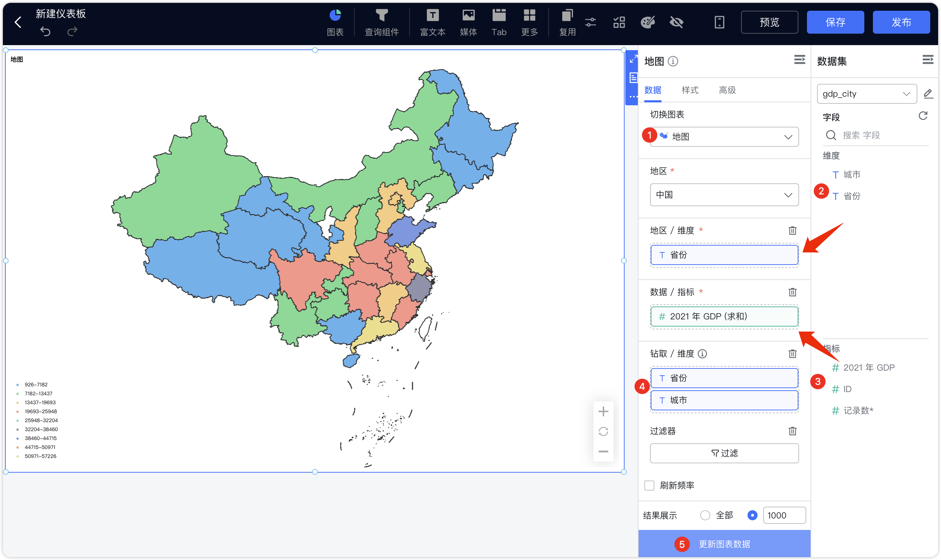This screenshot has height=560, width=941.
Task: Toggle the crossed-eye hide icon
Action: pos(676,22)
